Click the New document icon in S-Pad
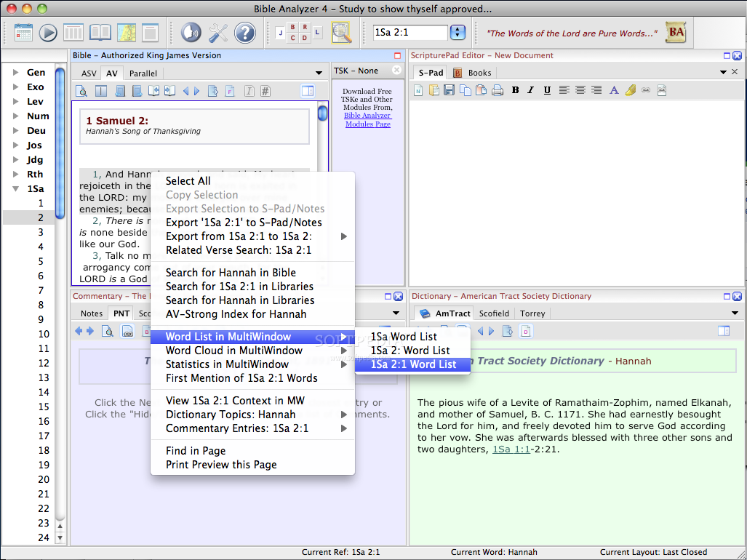Image resolution: width=747 pixels, height=560 pixels. [418, 90]
